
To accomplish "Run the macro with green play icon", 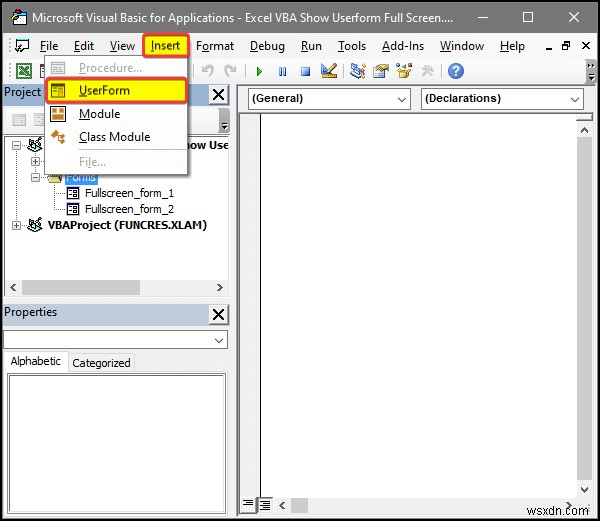I will (259, 72).
